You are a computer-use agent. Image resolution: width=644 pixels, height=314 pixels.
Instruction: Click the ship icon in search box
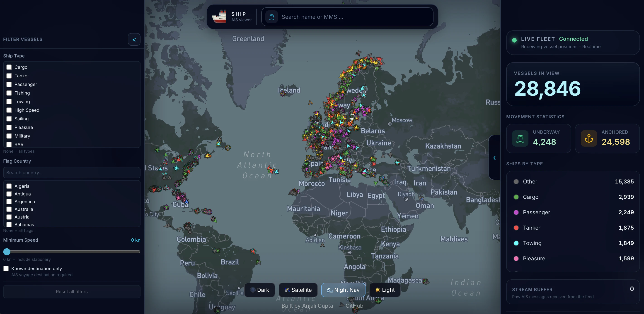[271, 17]
